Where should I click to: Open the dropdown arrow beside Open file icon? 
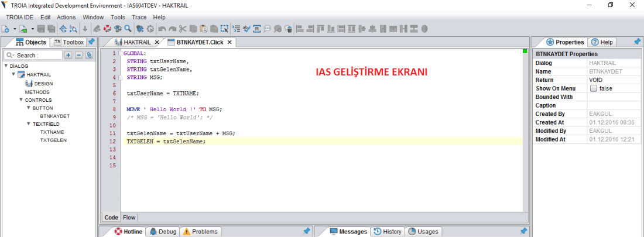32,29
